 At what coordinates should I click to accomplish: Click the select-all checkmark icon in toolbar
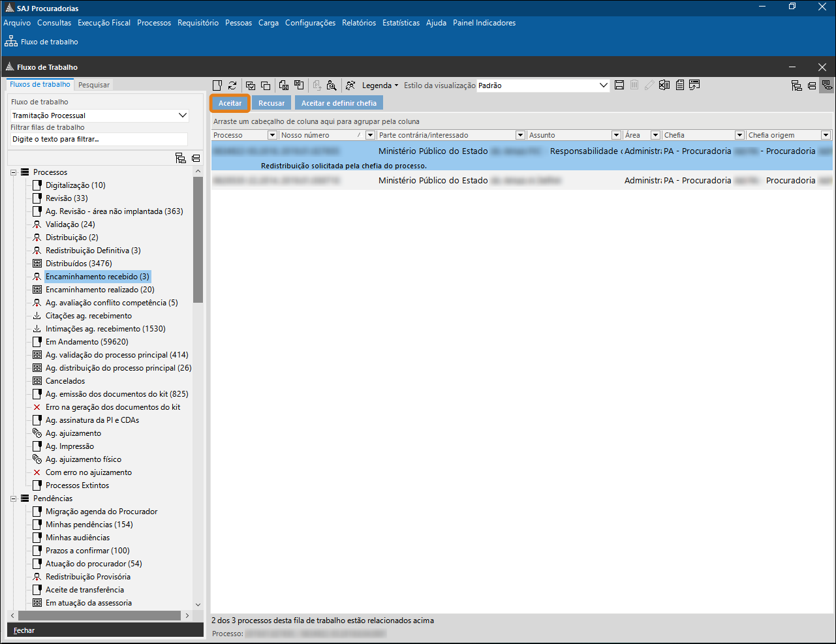(x=250, y=85)
